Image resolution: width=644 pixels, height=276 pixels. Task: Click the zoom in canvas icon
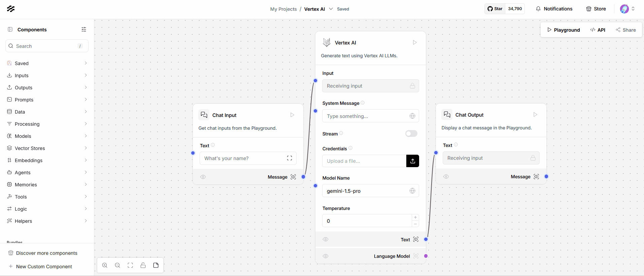pos(105,265)
